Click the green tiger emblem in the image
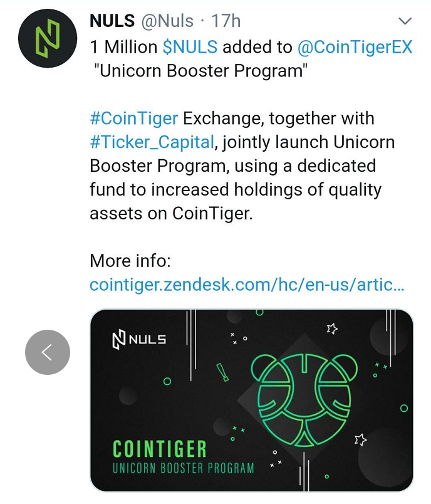 304,400
